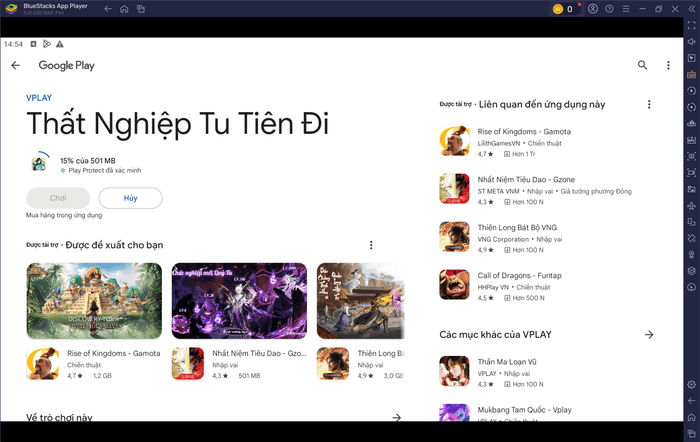The width and height of the screenshot is (700, 442).
Task: Open recent apps from the BlueStacks title bar
Action: (141, 9)
